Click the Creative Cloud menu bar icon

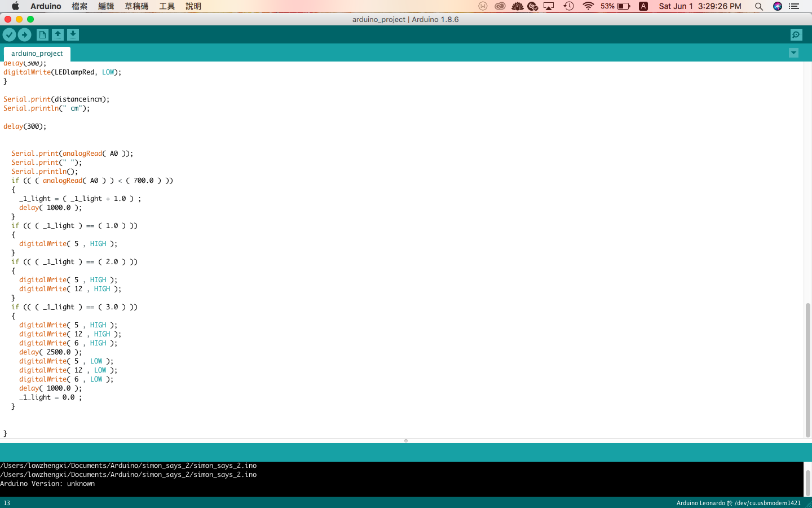tap(500, 6)
